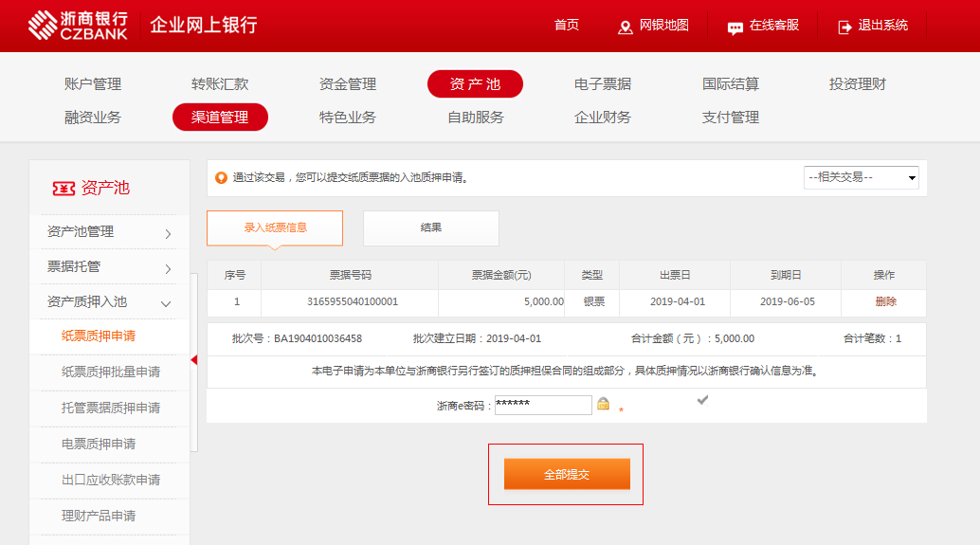Expand the 票据托管 menu
Screen dimensions: 980x545
pyautogui.click(x=109, y=267)
